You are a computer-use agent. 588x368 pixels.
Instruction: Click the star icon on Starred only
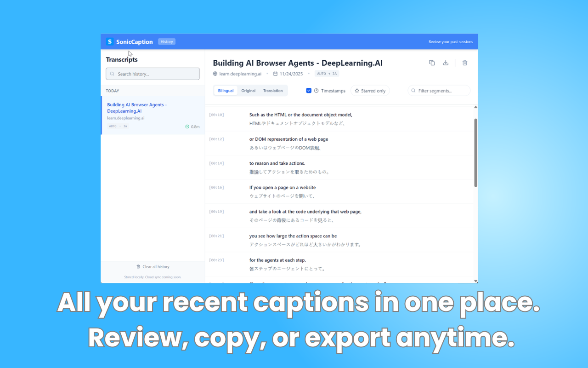pyautogui.click(x=356, y=91)
